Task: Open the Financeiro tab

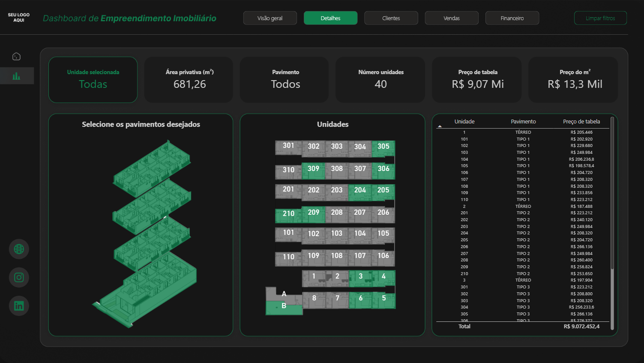Action: click(x=512, y=18)
